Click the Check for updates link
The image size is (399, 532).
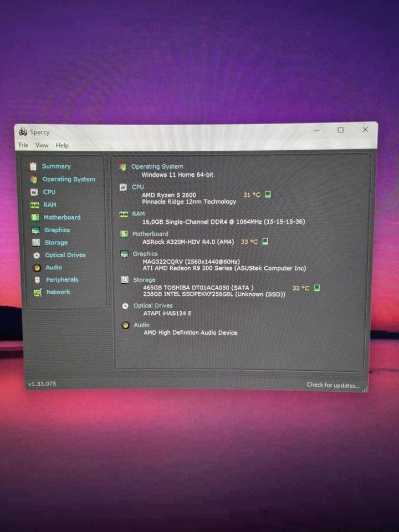pyautogui.click(x=332, y=385)
